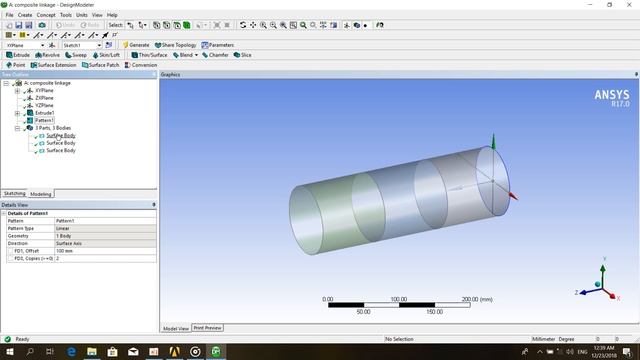Select the Skin/Loft tool
This screenshot has height=360, width=640.
pos(106,55)
